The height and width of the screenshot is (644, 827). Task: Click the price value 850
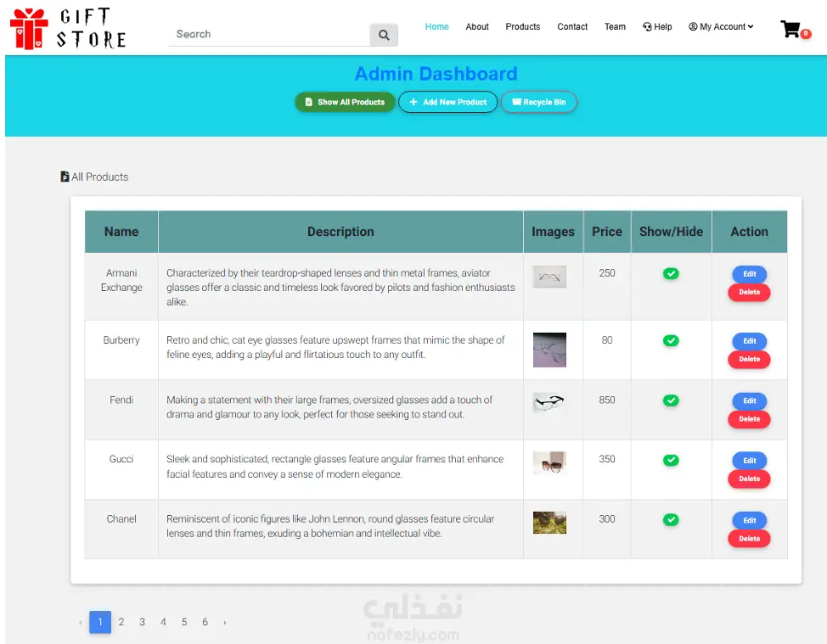pos(607,400)
